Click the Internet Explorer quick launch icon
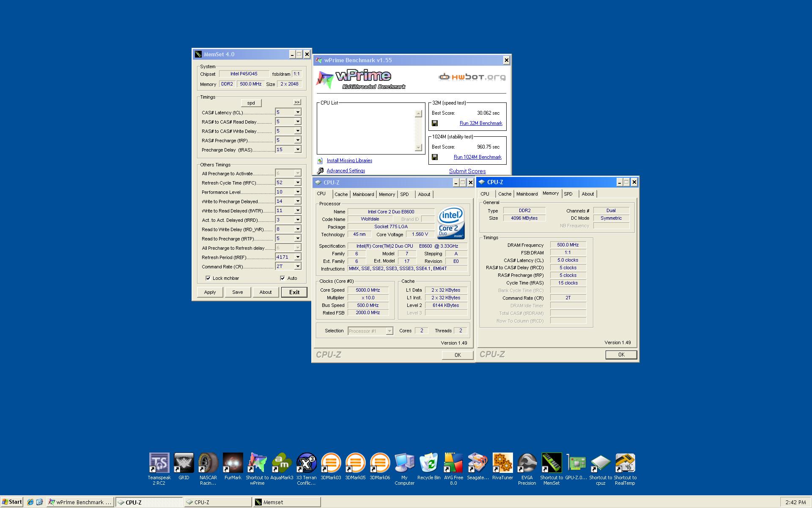Image resolution: width=812 pixels, height=508 pixels. [30, 502]
